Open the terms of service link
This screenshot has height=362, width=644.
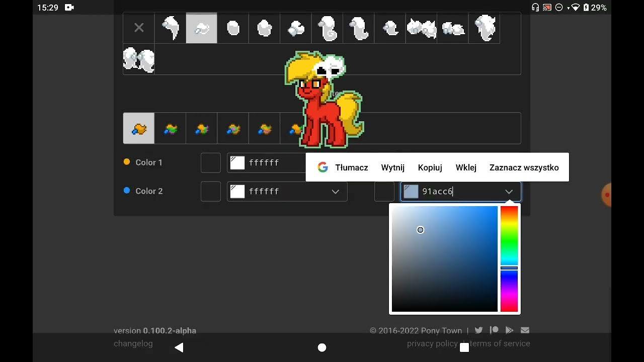(500, 343)
